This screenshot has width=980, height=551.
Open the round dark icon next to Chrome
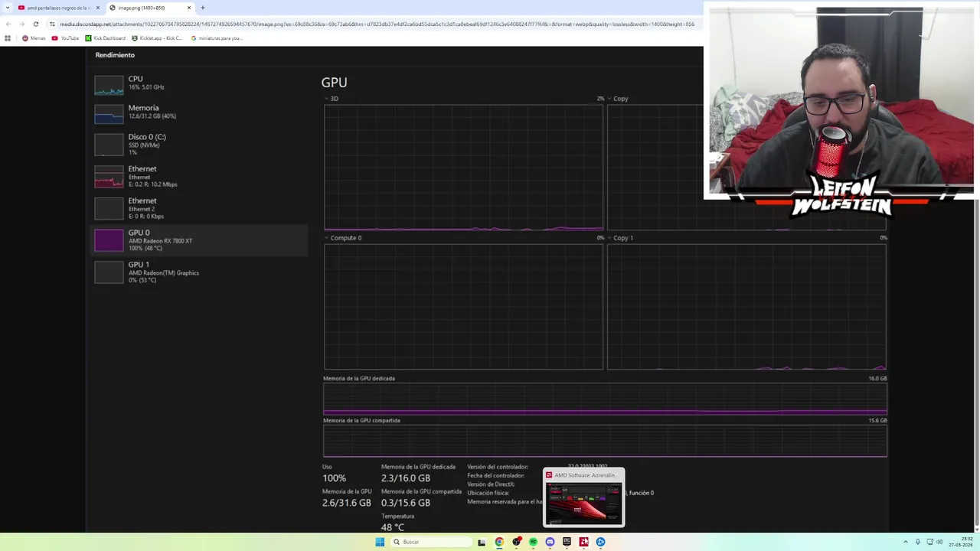pos(517,542)
